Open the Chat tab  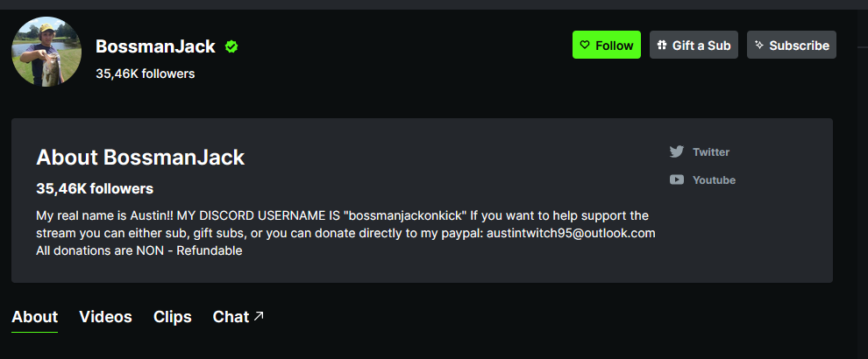[x=231, y=317]
